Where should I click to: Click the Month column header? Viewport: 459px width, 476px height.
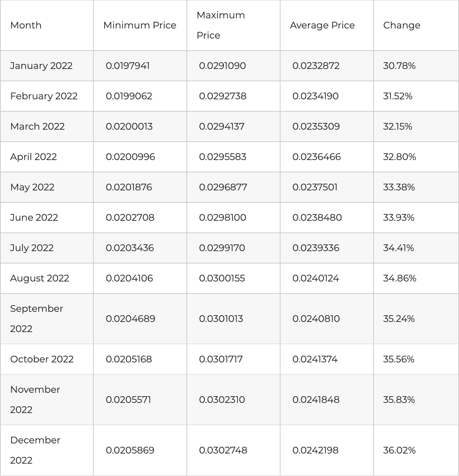(26, 25)
